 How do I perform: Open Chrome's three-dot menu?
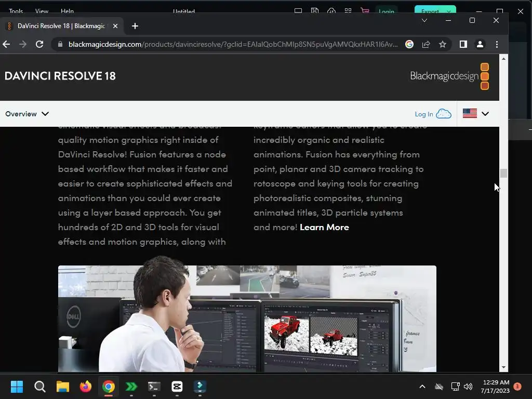coord(497,44)
